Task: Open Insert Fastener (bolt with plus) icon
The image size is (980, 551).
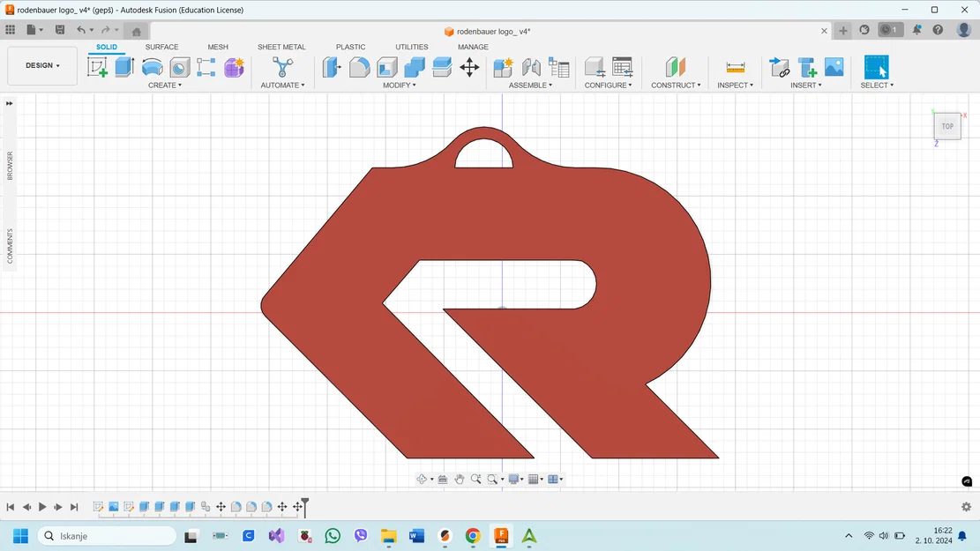Action: pos(807,67)
